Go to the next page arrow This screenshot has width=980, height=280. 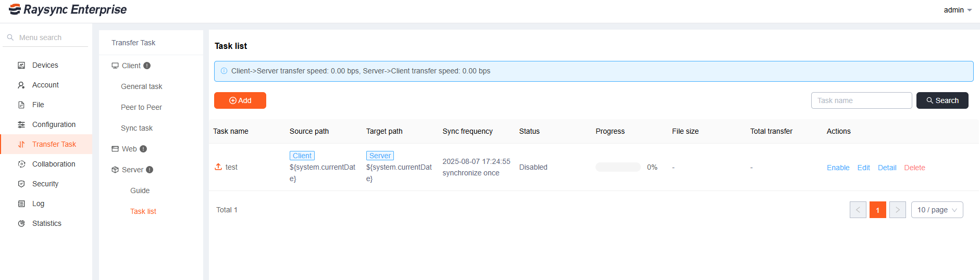click(897, 210)
